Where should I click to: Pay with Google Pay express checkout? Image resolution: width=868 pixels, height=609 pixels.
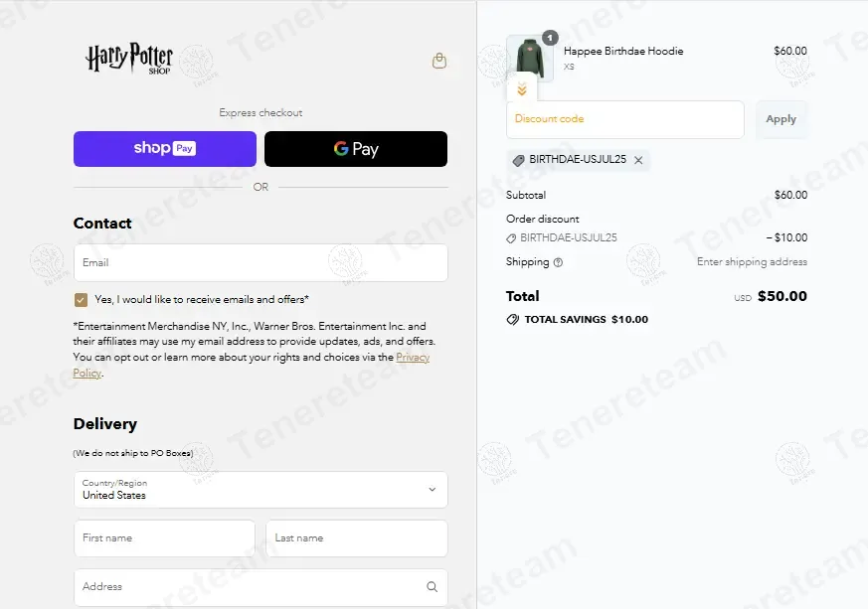356,149
